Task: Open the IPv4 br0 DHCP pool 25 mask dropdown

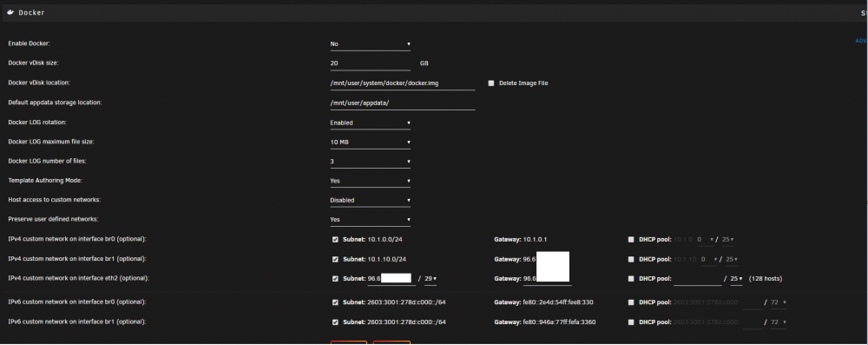Action: pos(728,240)
